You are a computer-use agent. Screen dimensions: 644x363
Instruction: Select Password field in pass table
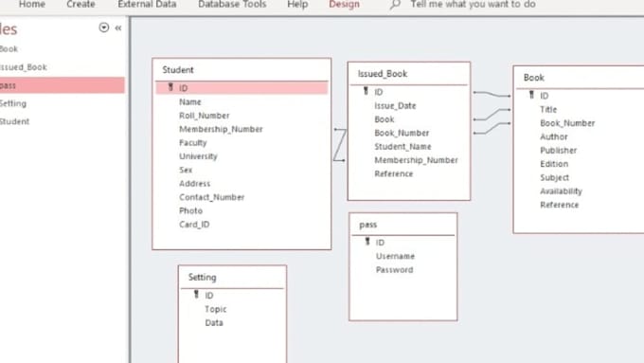pos(394,270)
